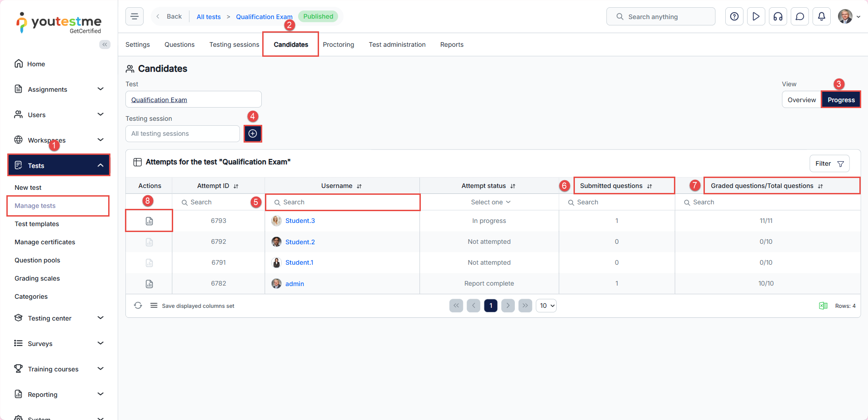Open Manage tests in the sidebar

(35, 206)
